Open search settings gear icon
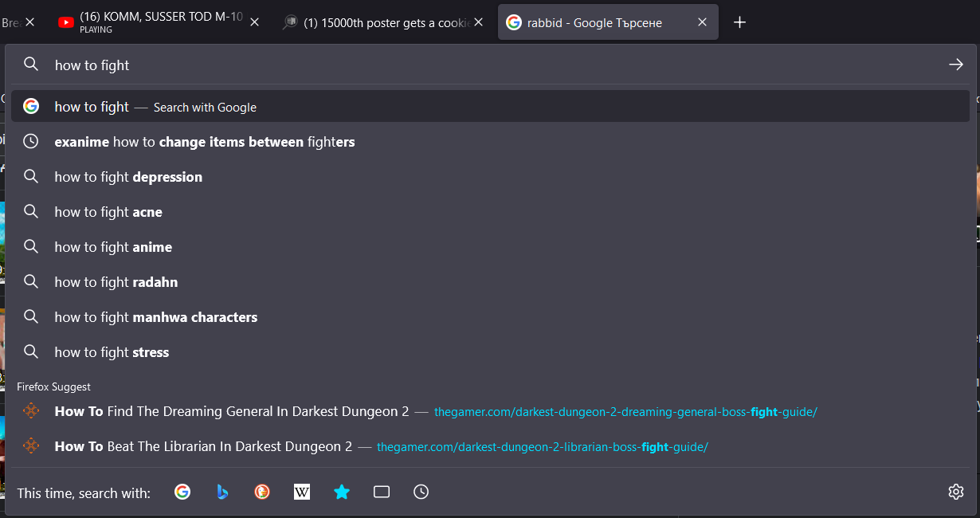This screenshot has height=518, width=980. (x=956, y=492)
